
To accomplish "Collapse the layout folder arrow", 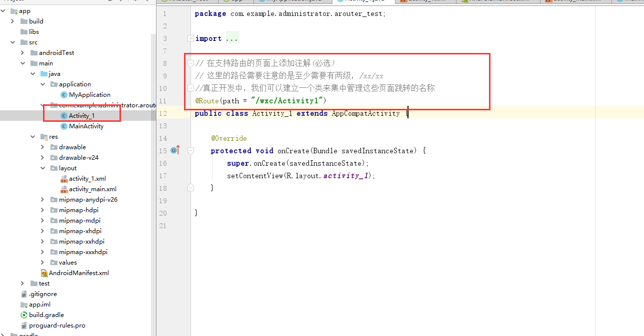I will click(x=42, y=168).
